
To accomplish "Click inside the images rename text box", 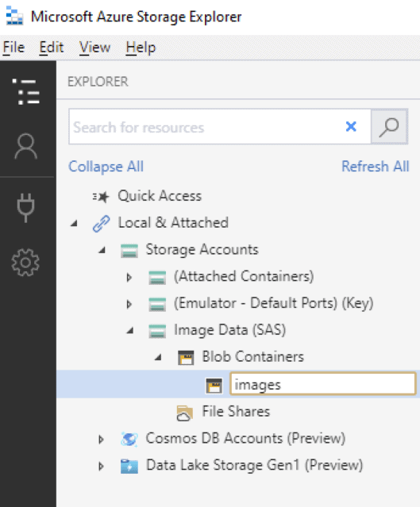I will click(x=322, y=384).
